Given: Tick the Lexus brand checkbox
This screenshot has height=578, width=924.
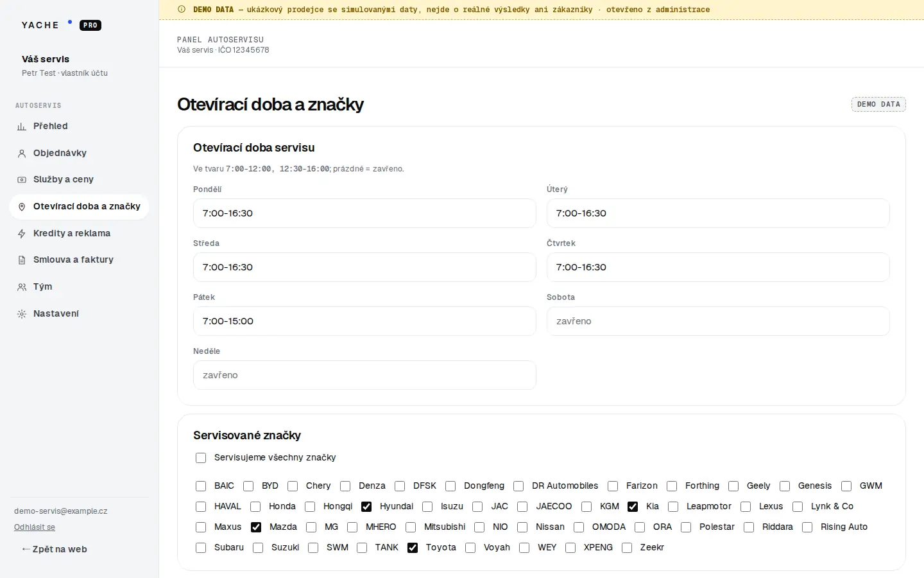Looking at the screenshot, I should pos(746,507).
